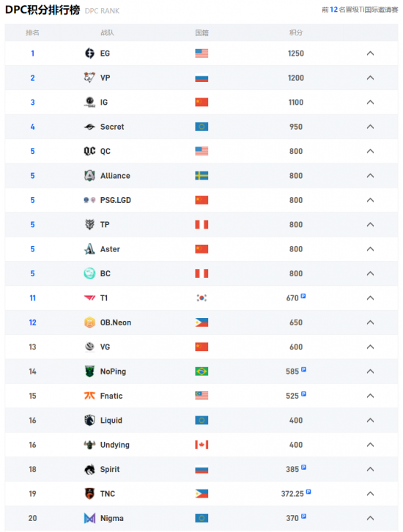Click the blue P badge beside T1's 670
403x532 pixels.
tap(303, 296)
